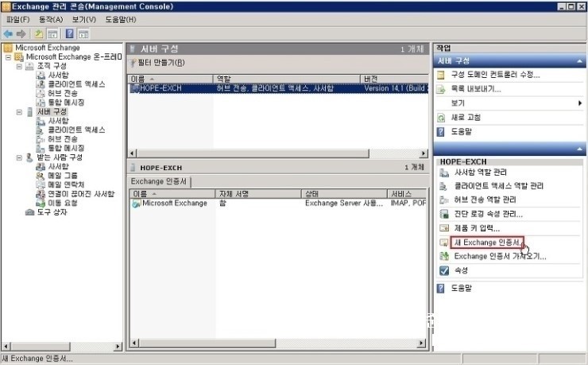The height and width of the screenshot is (365, 588).
Task: Collapse the Microsoft Exchange 온-프레미스 tree node
Action: click(8, 57)
